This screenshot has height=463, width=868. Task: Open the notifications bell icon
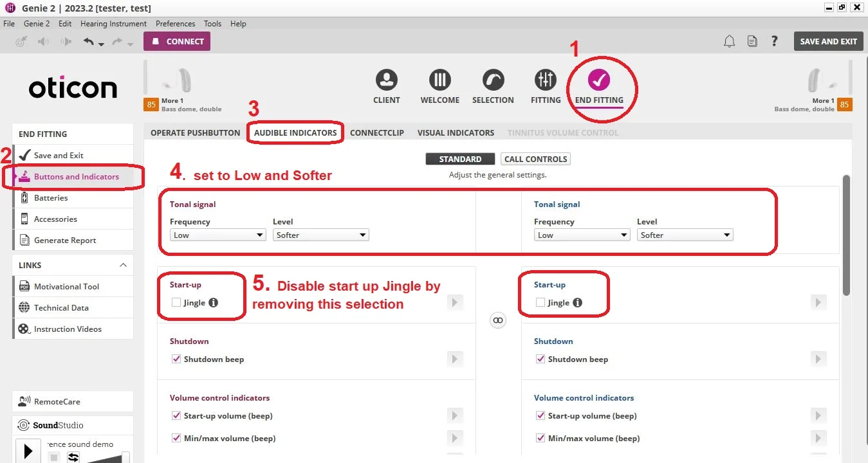[729, 41]
